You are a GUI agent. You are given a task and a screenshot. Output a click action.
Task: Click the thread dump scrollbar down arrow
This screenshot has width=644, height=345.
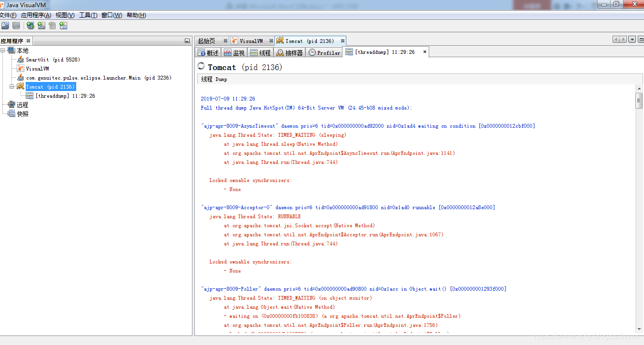pyautogui.click(x=639, y=328)
